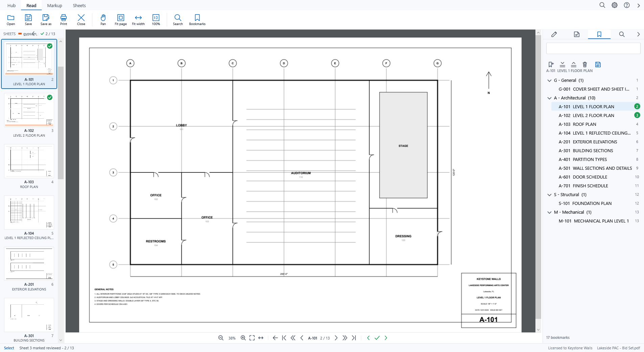Open bookmark A-601 DOOR SCHEDULE
The image size is (644, 352).
click(x=595, y=177)
